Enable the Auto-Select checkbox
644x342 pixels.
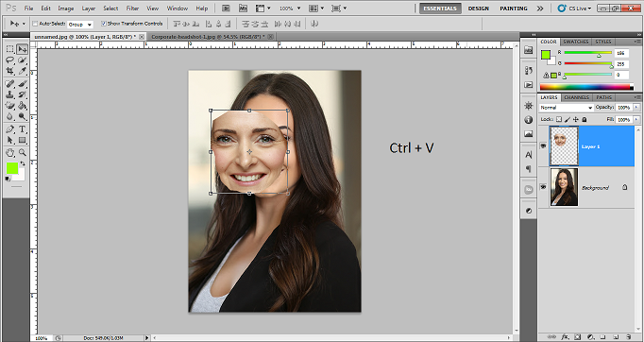tap(35, 24)
